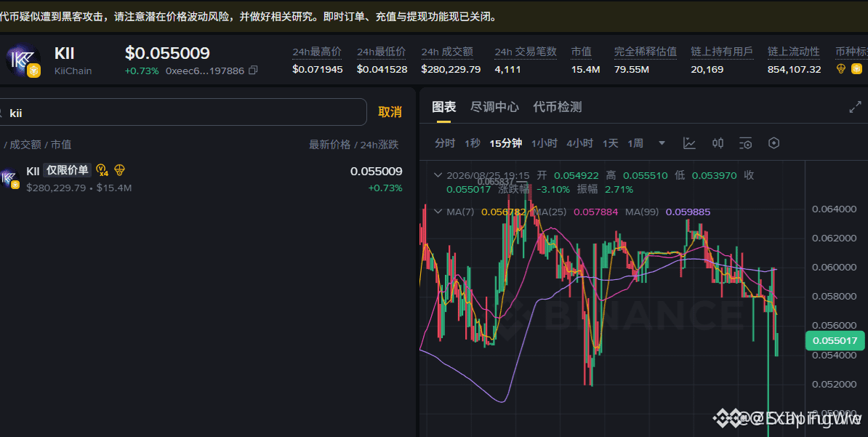Image resolution: width=868 pixels, height=437 pixels.
Task: Sort by 最新价格 / 24h涨跌 header
Action: pos(354,145)
